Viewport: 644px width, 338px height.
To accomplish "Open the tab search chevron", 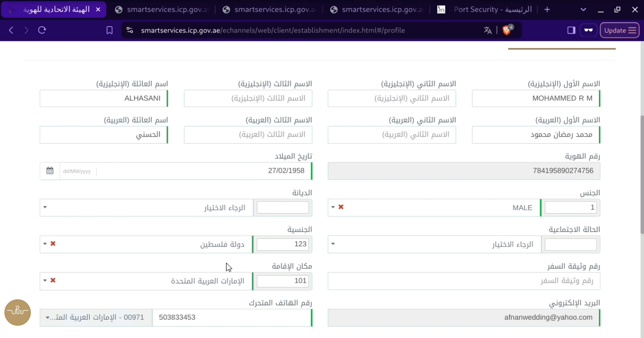I will (583, 9).
